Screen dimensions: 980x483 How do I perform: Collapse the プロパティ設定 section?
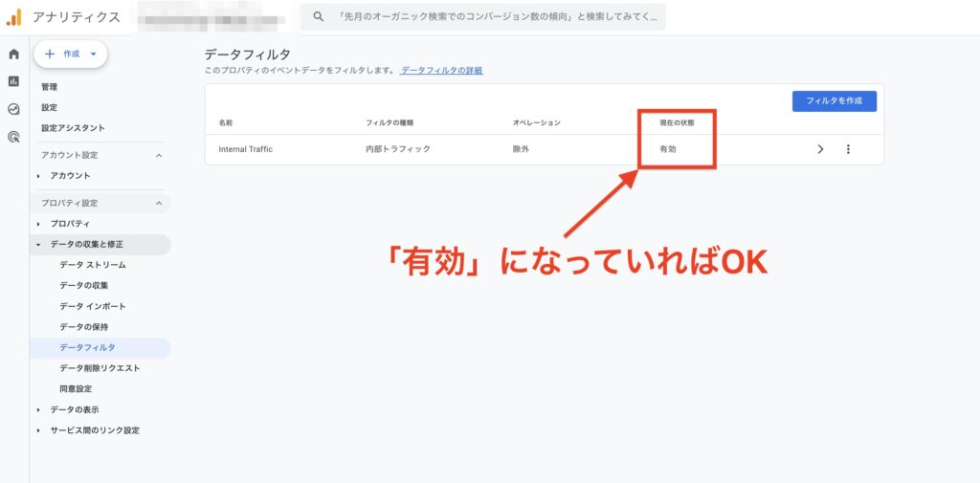pos(159,203)
